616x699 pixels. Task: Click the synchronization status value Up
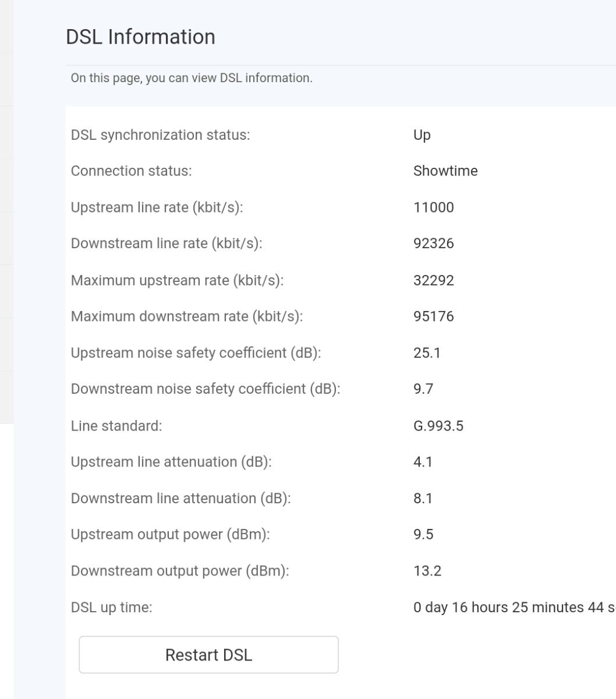click(x=422, y=135)
